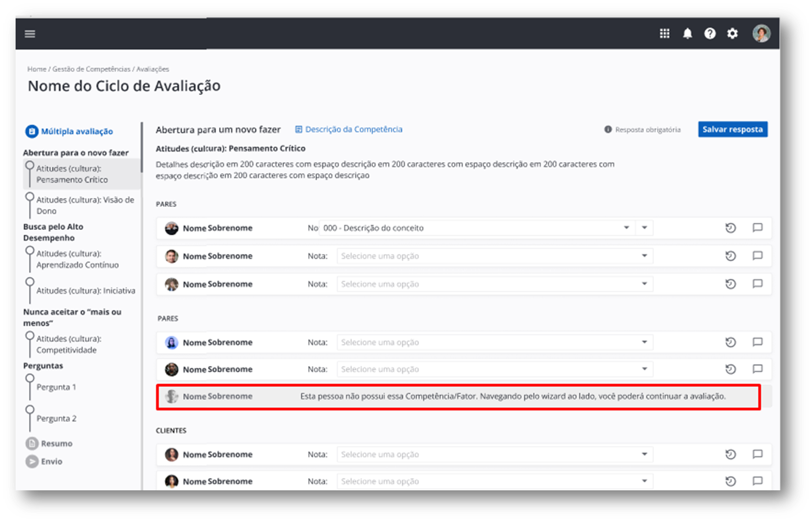Open comment icon in first Pares row
The image size is (812, 522).
(757, 228)
